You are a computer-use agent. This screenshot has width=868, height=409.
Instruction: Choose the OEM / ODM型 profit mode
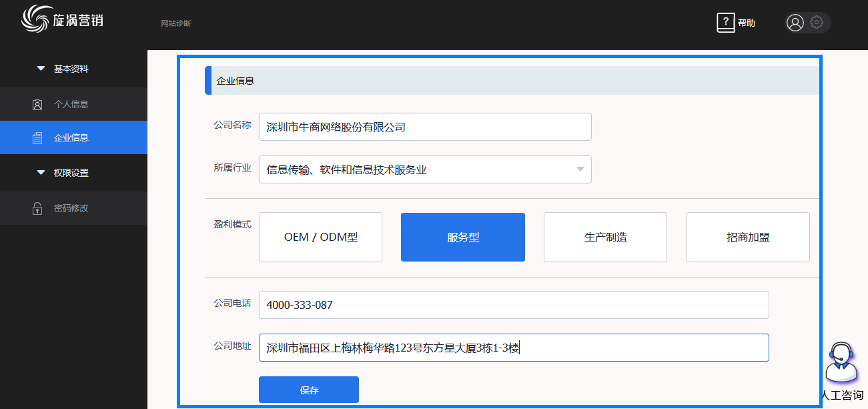[320, 238]
